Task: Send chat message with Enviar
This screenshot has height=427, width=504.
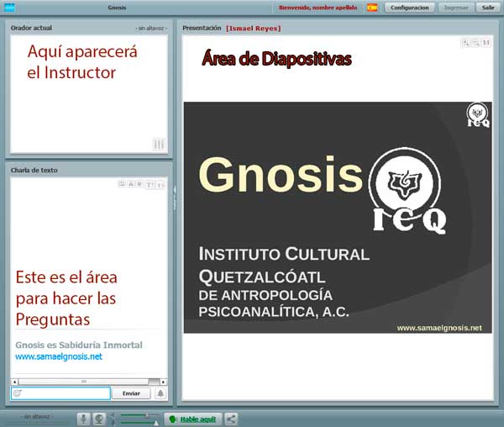Action: [x=131, y=393]
